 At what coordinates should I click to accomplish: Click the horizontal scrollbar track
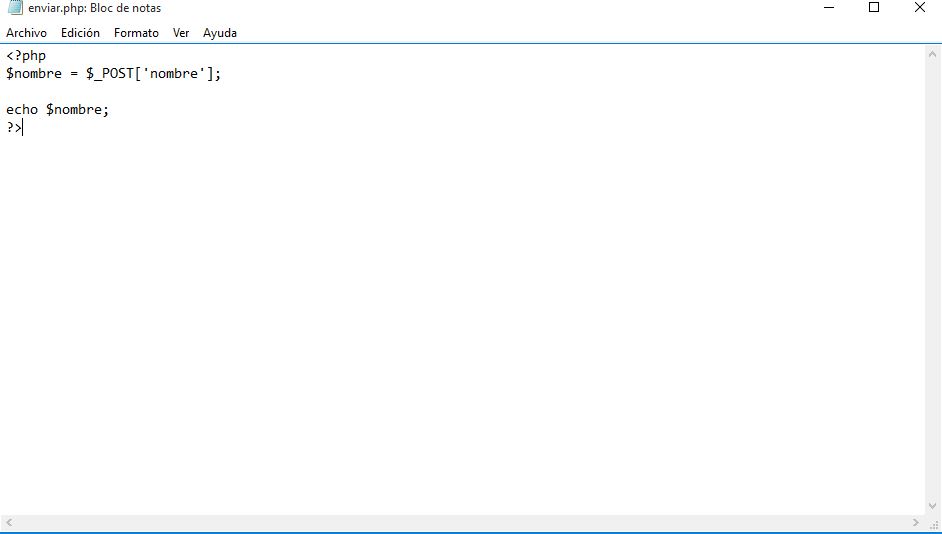[460, 523]
